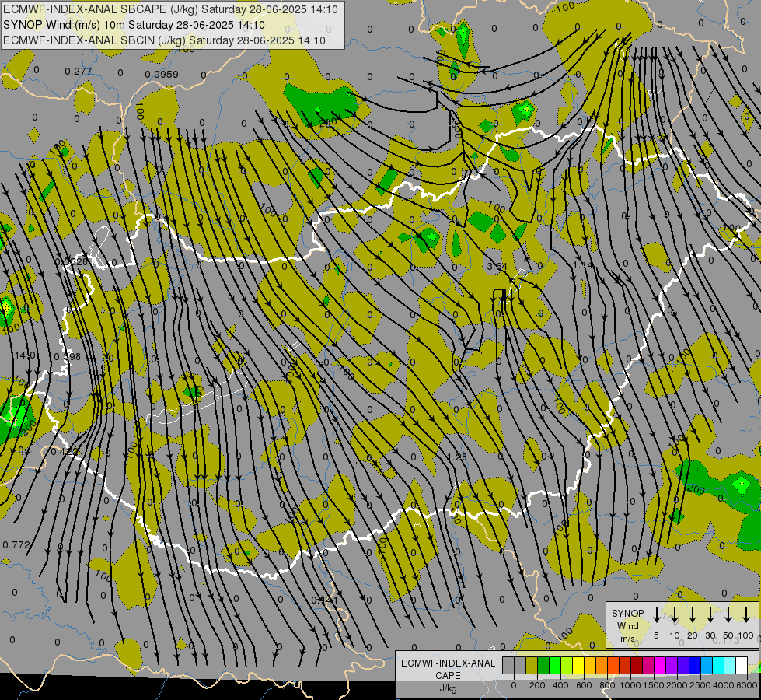Click the 0.398 value on the map
Image resolution: width=761 pixels, height=700 pixels.
(67, 357)
